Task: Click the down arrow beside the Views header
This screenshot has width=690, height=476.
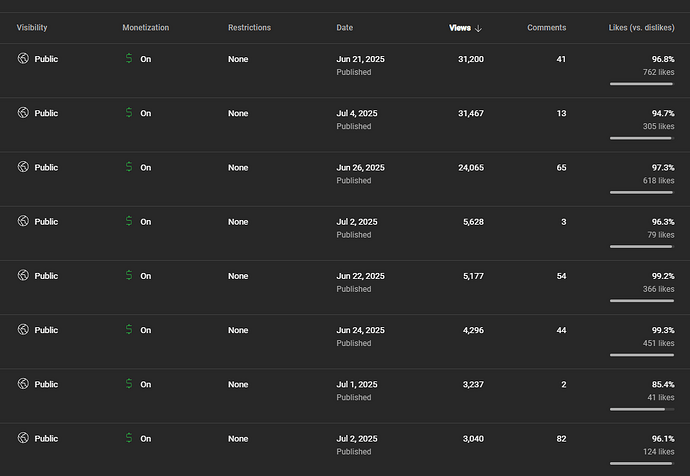Action: tap(479, 28)
